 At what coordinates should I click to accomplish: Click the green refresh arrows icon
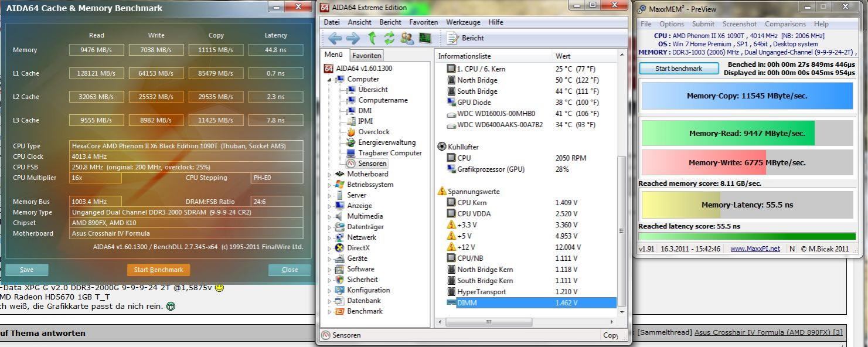coord(389,38)
